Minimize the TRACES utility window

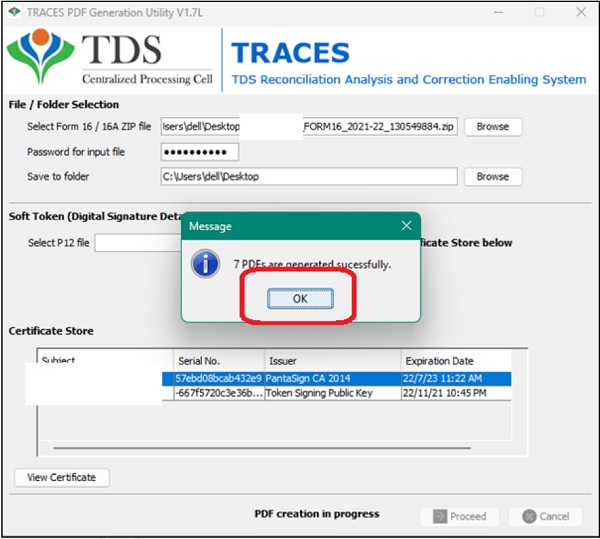pos(498,12)
